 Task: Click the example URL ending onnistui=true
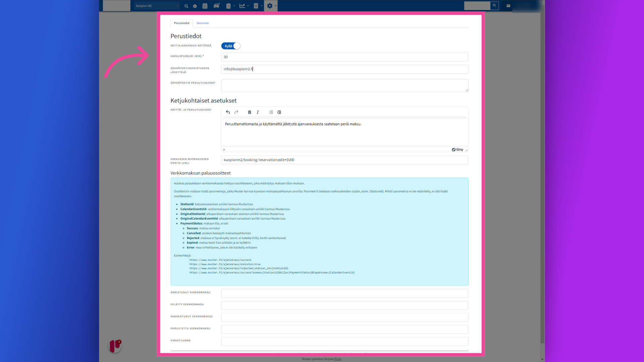(225, 264)
